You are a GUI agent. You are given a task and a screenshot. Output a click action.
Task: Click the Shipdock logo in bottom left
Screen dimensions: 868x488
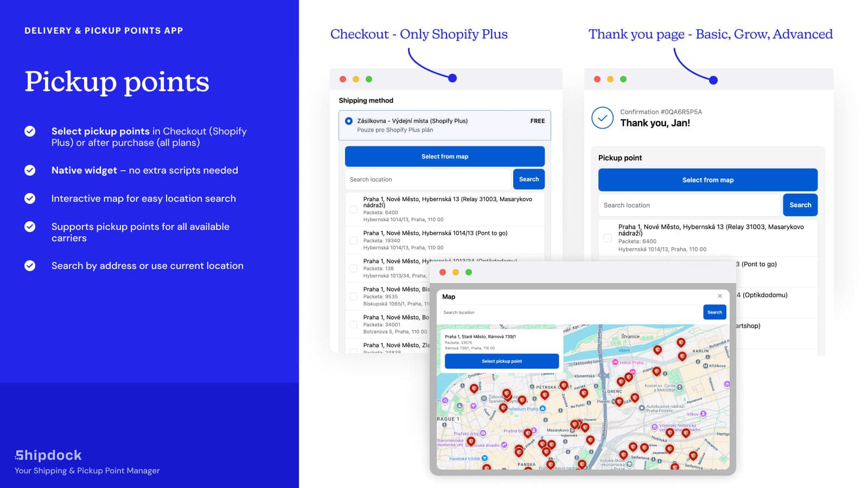48,455
